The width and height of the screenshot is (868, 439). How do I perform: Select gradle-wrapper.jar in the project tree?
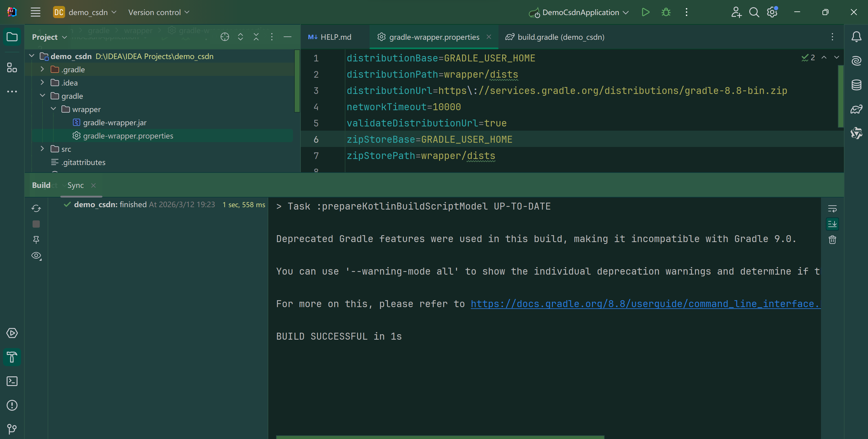pos(115,123)
